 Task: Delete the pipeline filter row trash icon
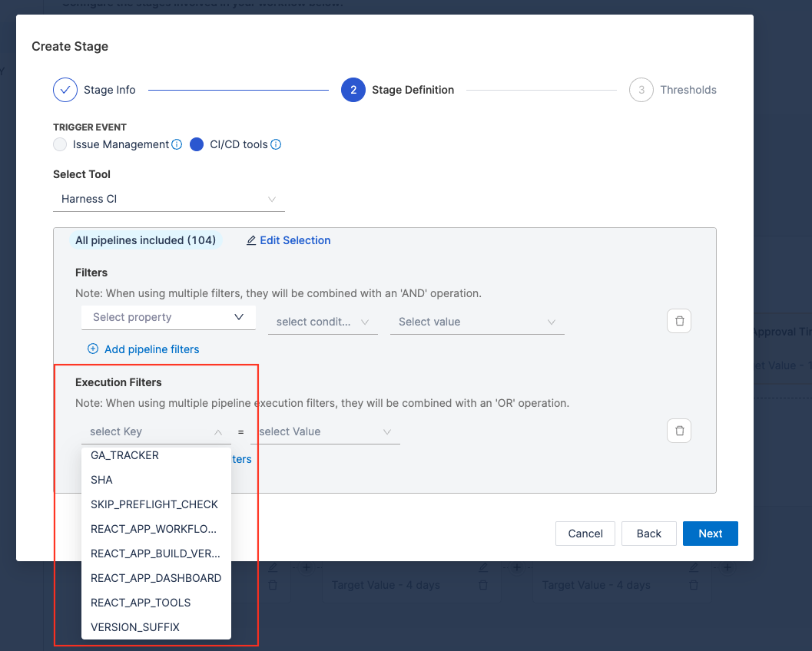(679, 321)
